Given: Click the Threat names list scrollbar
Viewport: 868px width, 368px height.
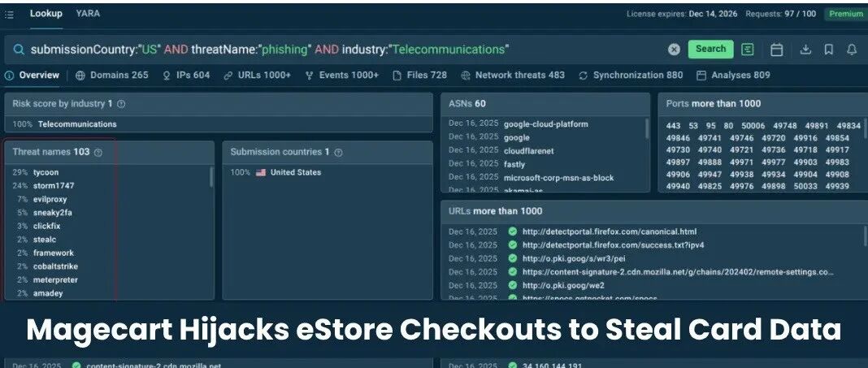Looking at the screenshot, I should click(x=211, y=177).
